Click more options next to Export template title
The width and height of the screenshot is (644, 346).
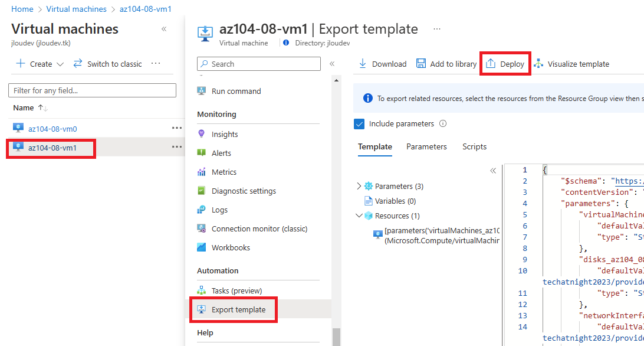click(x=437, y=29)
